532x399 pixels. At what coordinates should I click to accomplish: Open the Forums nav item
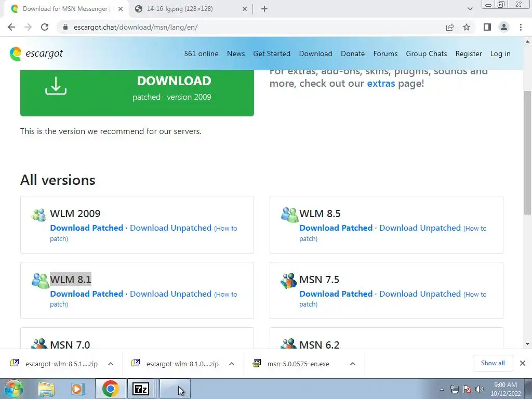385,54
